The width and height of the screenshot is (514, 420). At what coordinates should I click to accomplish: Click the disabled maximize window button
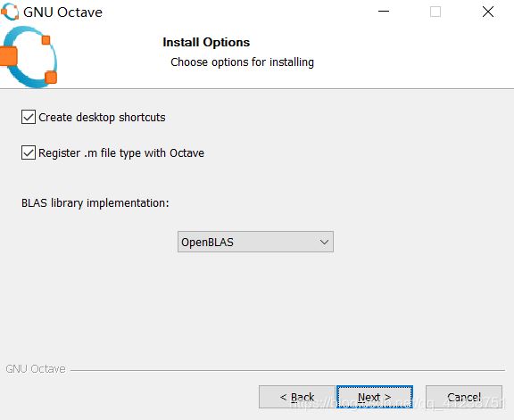click(x=435, y=12)
